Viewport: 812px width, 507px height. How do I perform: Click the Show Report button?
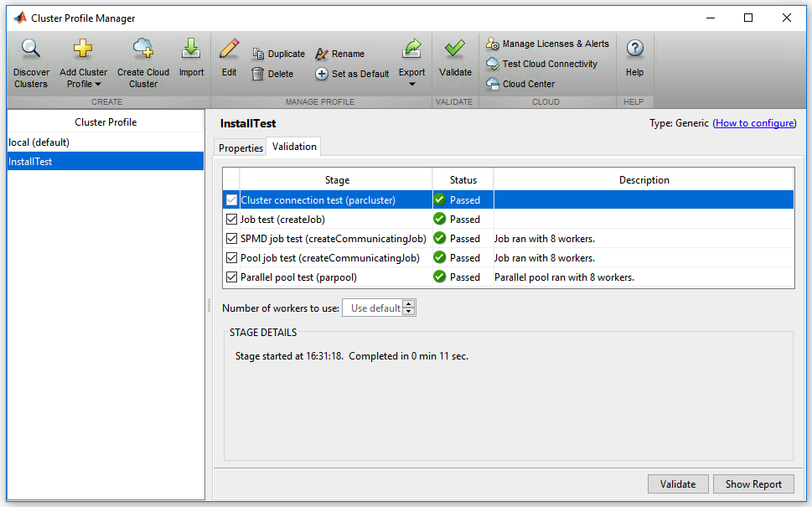(x=753, y=484)
